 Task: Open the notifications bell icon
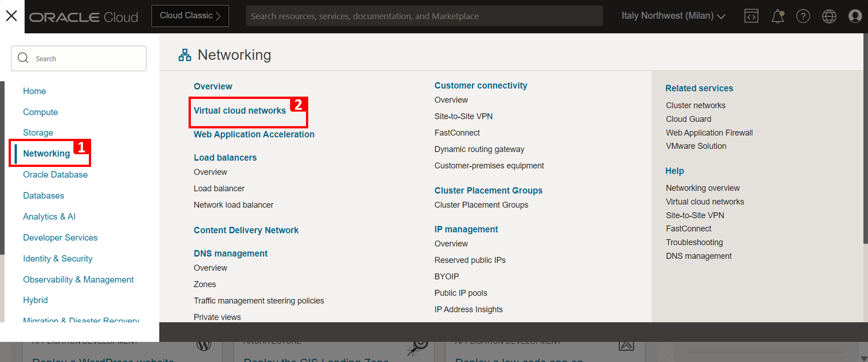[777, 16]
